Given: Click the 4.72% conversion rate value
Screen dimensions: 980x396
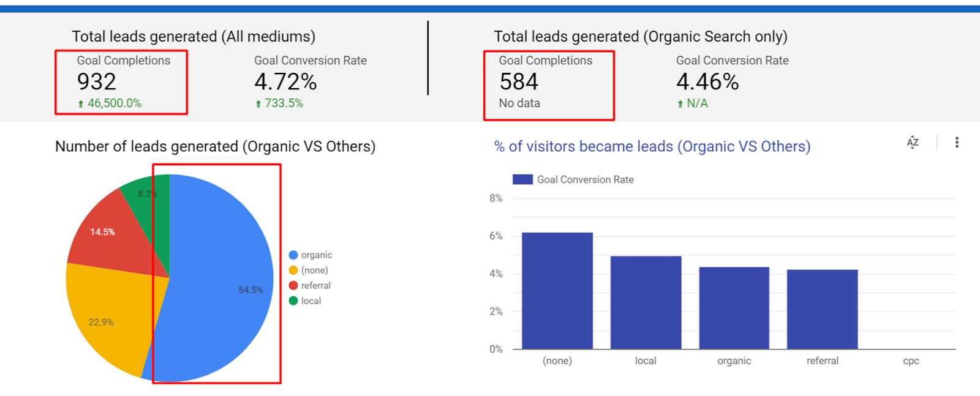Looking at the screenshot, I should (x=285, y=82).
